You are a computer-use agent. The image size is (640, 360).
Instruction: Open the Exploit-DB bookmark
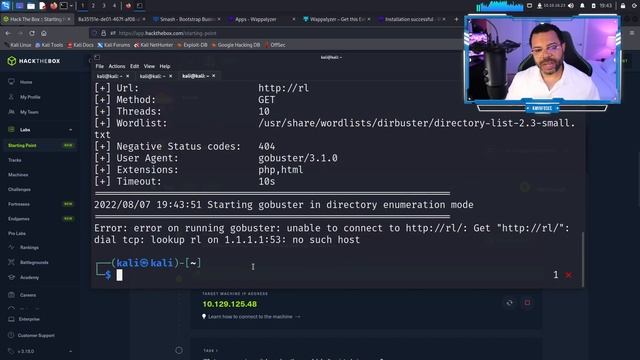click(192, 45)
